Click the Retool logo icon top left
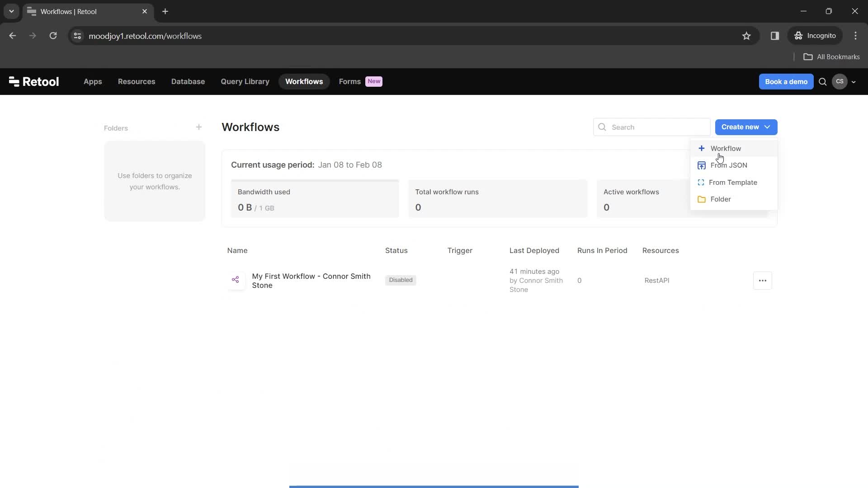868x488 pixels. [x=14, y=82]
